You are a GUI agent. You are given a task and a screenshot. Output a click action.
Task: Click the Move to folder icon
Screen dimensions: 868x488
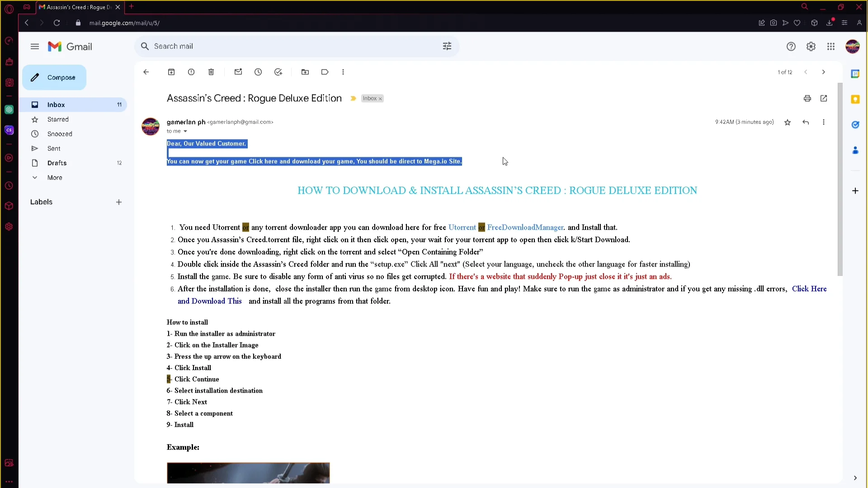coord(305,72)
